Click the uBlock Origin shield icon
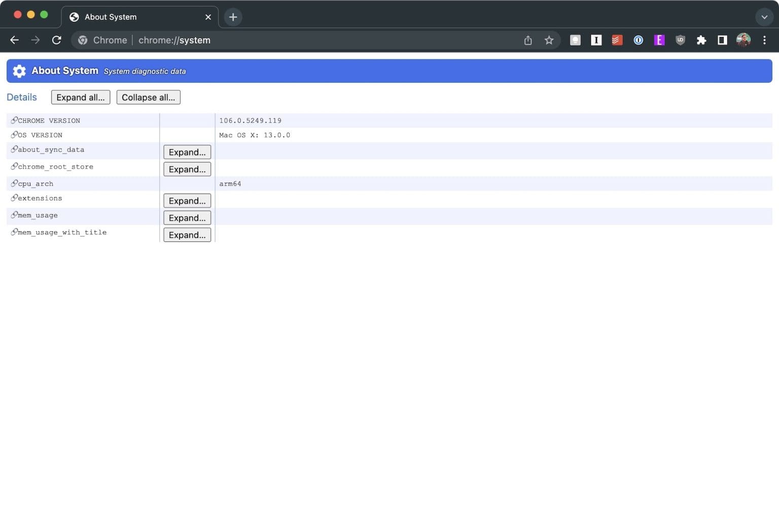779x532 pixels. point(680,40)
